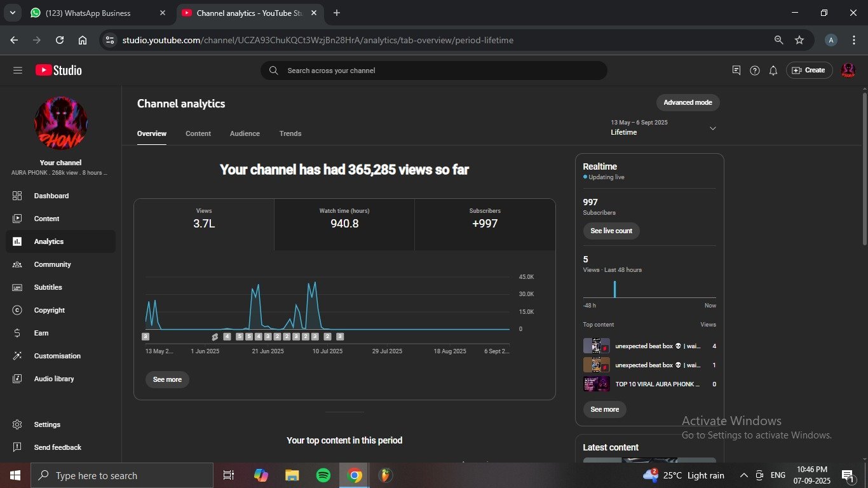Screen dimensions: 868x488
Task: Go to the Earn section
Action: point(41,333)
